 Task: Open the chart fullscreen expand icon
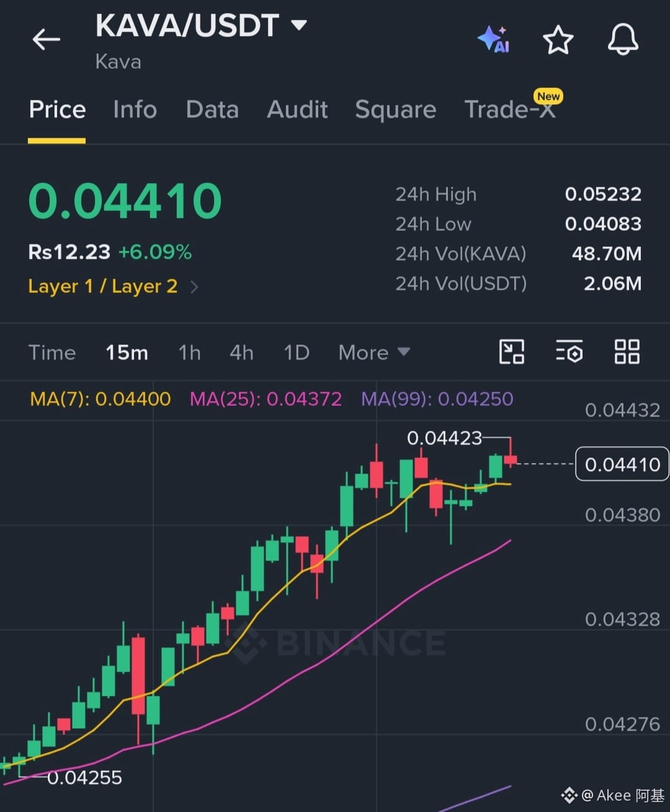(x=512, y=351)
